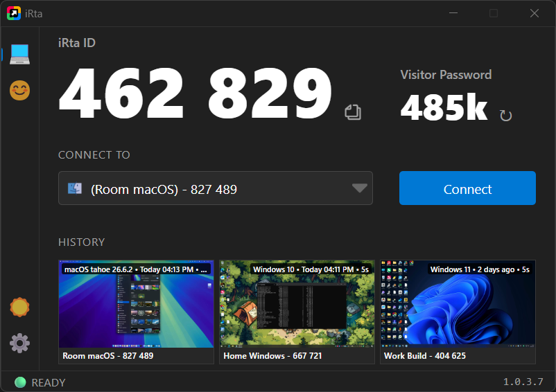556x392 pixels.
Task: Click the 'macOS tahoe 26.6.2' session caption
Action: [x=136, y=269]
